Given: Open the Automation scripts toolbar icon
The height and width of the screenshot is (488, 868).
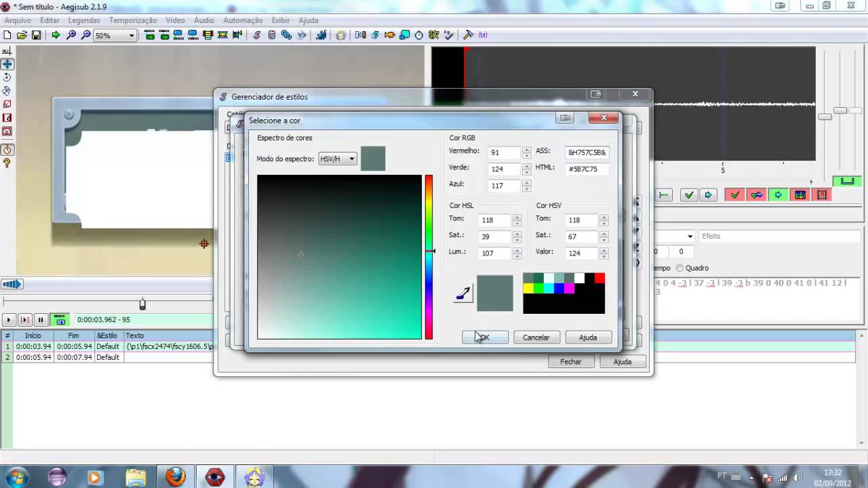Looking at the screenshot, I should 320,35.
